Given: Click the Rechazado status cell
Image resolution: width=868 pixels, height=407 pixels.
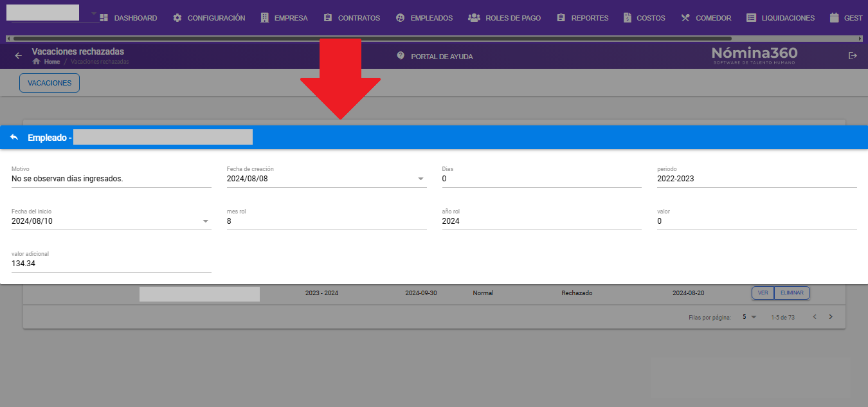Looking at the screenshot, I should click(x=577, y=293).
